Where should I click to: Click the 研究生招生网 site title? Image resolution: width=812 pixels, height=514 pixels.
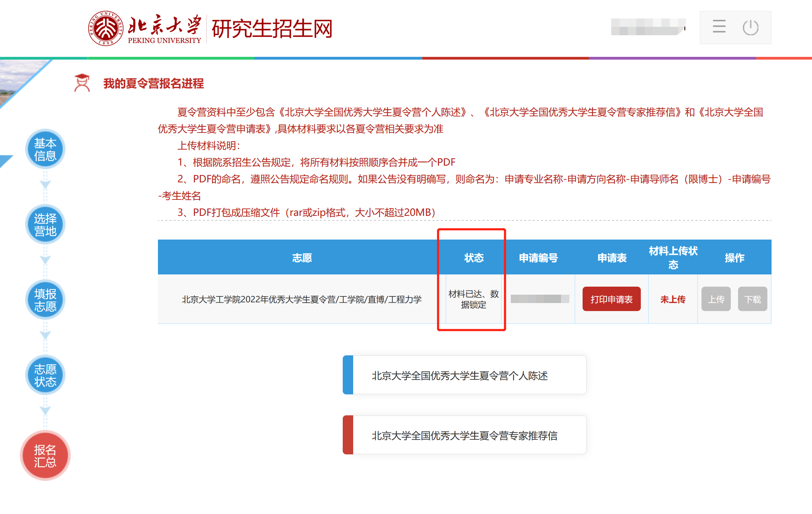(272, 29)
